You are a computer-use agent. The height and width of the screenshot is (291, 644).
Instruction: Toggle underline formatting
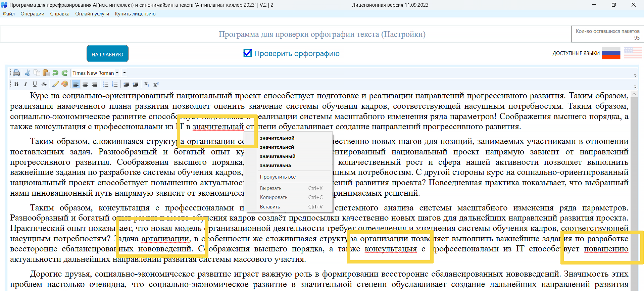(35, 84)
